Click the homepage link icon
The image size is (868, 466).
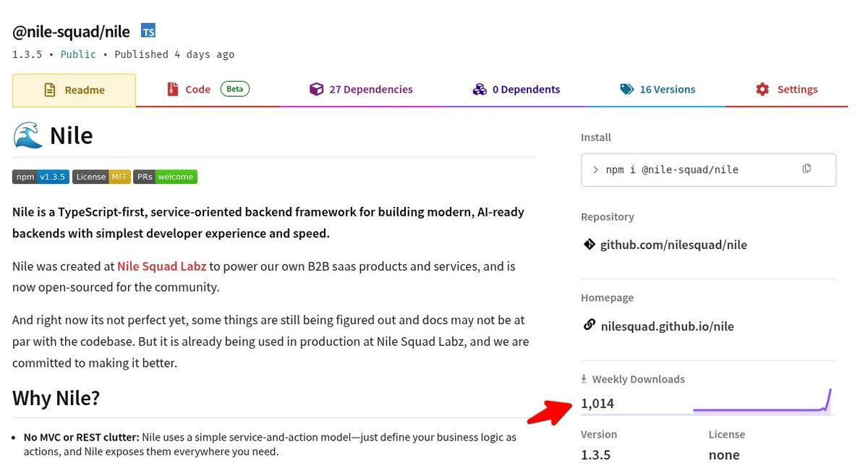pyautogui.click(x=589, y=325)
